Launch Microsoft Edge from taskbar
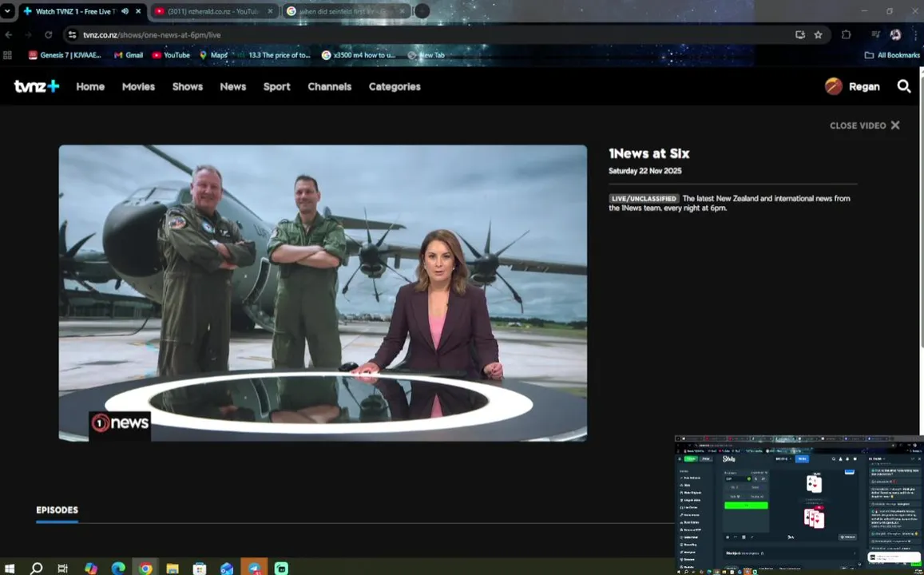924x575 pixels. [x=118, y=569]
